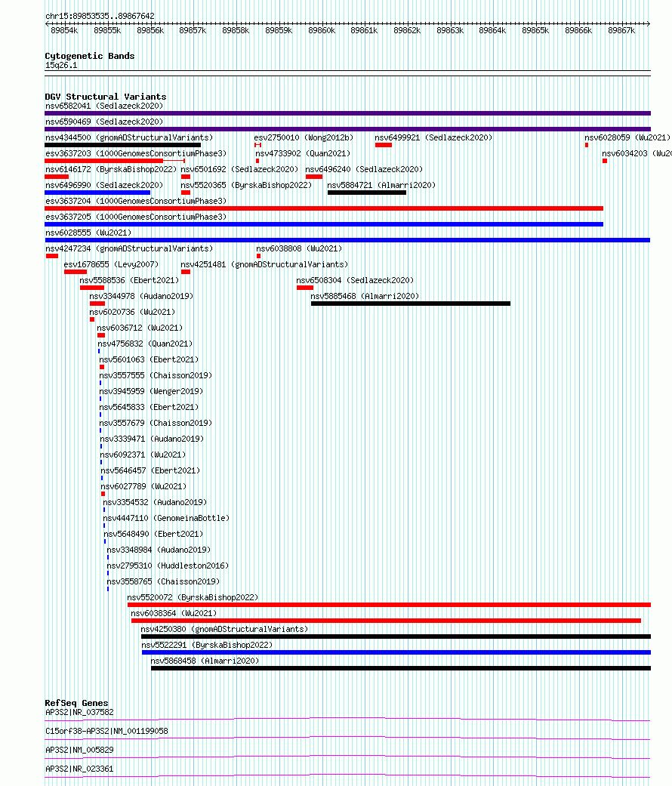This screenshot has width=672, height=786.
Task: Click nsv5522291 (ByrskaBishop2022) label
Action: click(207, 646)
